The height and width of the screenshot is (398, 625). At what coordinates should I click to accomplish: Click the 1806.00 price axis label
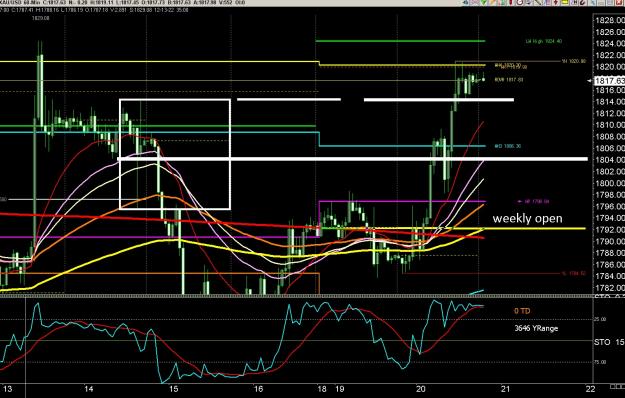pos(609,148)
